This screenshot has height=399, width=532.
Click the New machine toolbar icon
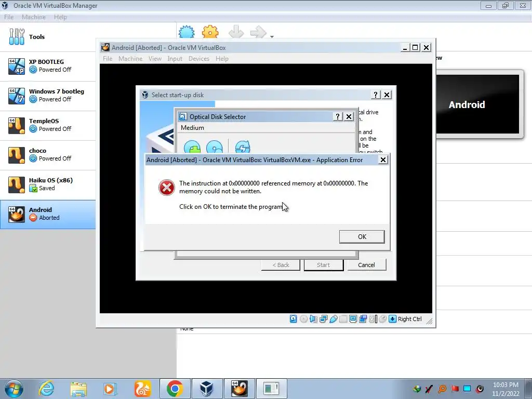click(187, 32)
